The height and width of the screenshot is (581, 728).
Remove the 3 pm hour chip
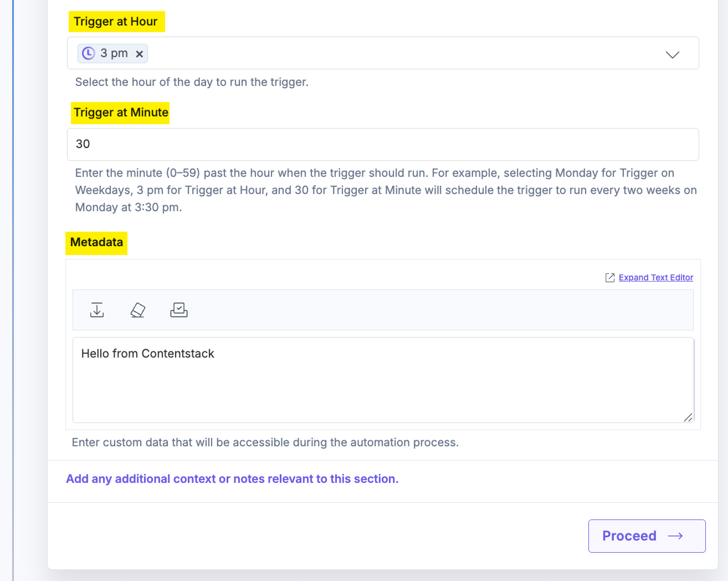[139, 54]
